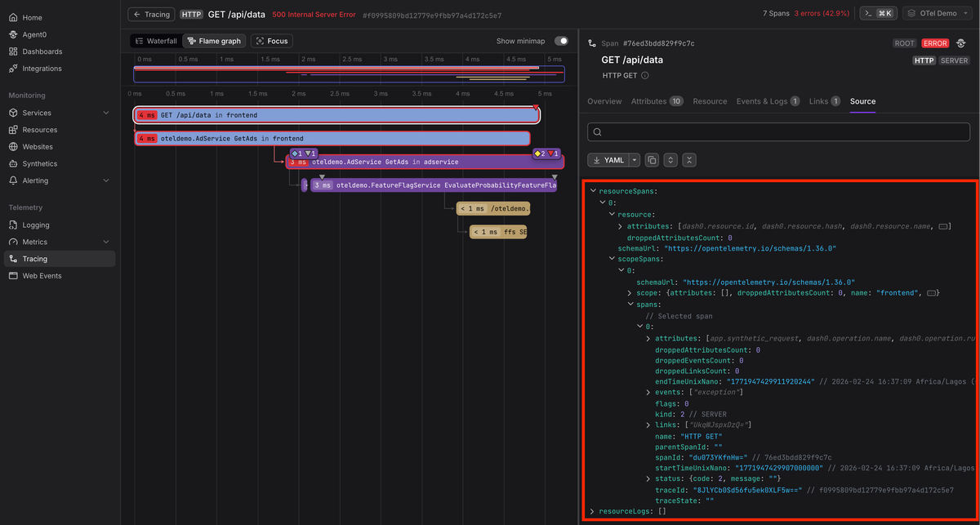Open the command palette terminal button

(878, 14)
